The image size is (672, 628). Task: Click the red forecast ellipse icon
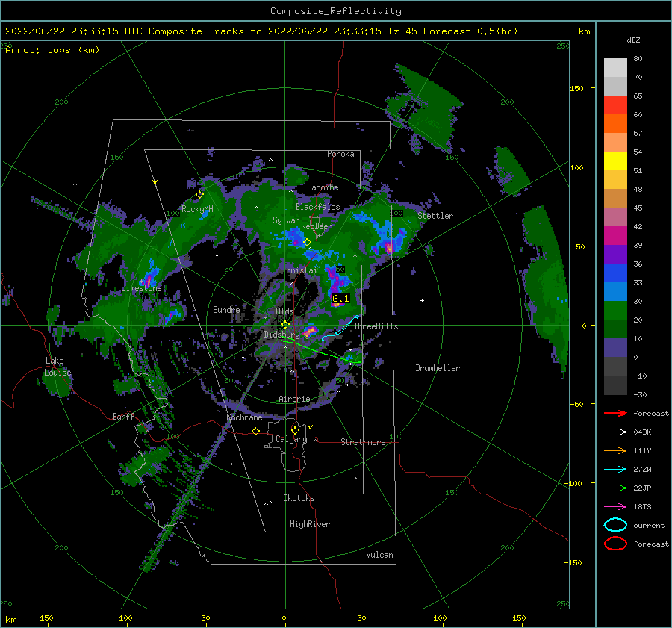pos(615,544)
